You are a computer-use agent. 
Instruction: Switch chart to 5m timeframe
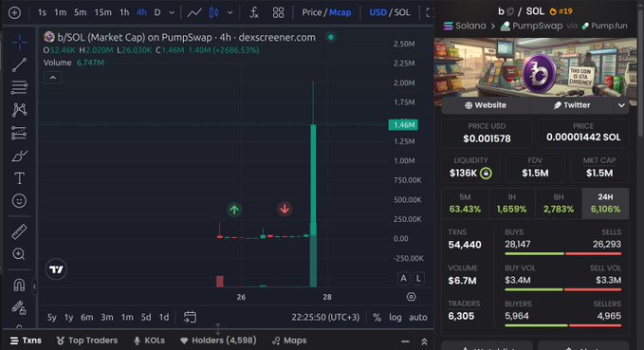[81, 12]
